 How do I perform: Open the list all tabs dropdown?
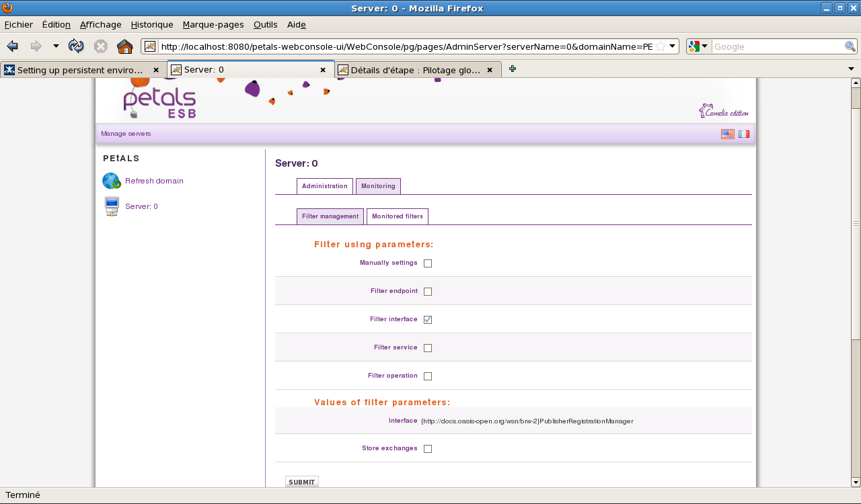click(851, 69)
